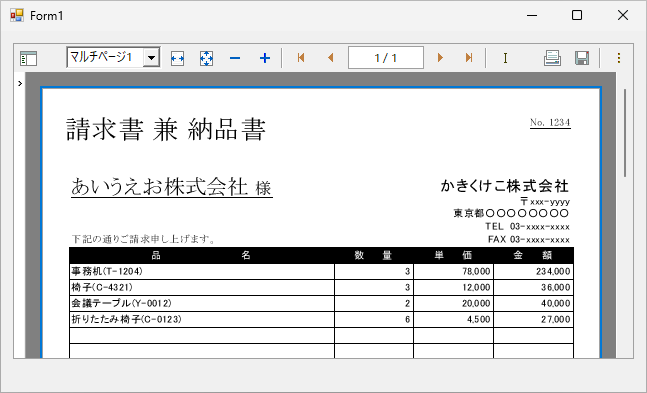Click the 27,000 amount cell
Screen dimensions: 647x393
(x=533, y=319)
